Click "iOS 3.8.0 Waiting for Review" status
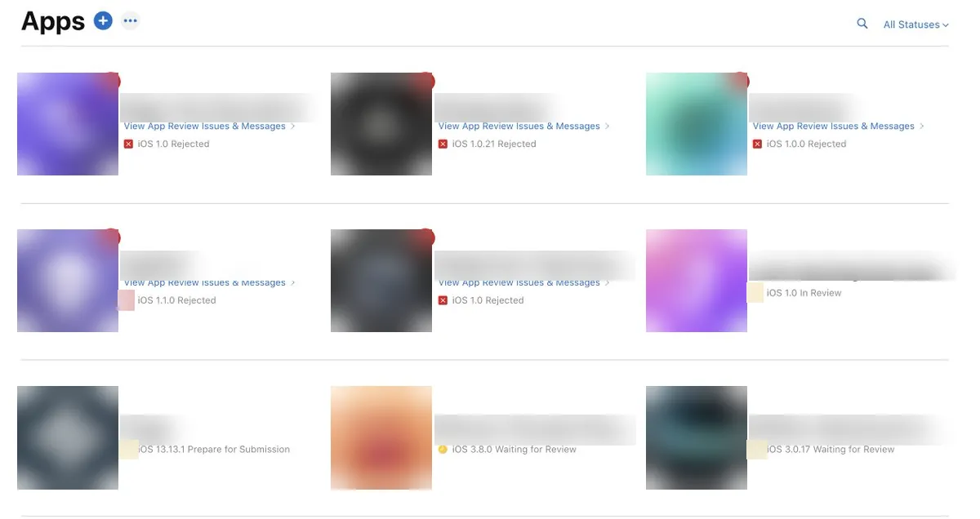Image resolution: width=980 pixels, height=519 pixels. pos(514,450)
